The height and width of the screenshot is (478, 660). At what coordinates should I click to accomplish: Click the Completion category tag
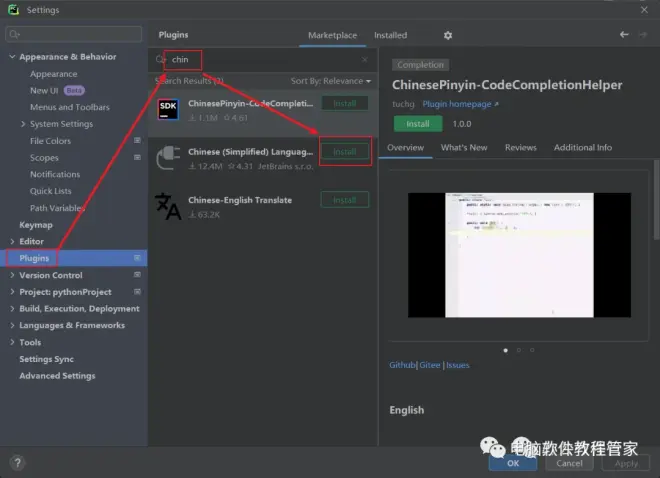coord(420,65)
